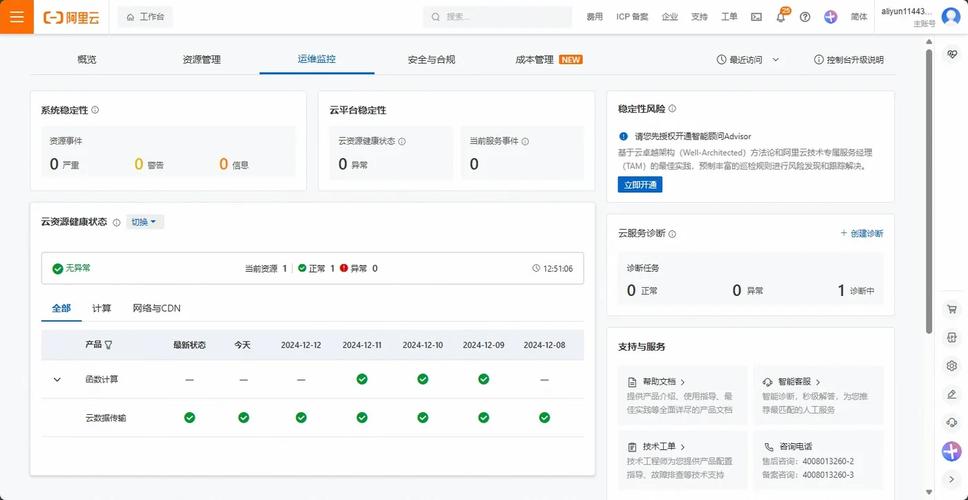Select the 全部 sub-tab
Image resolution: width=968 pixels, height=500 pixels.
pos(61,308)
